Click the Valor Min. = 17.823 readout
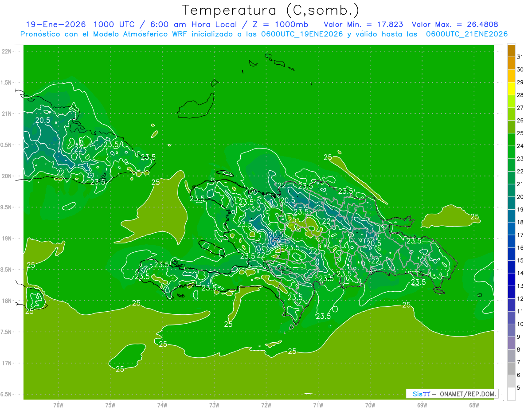The width and height of the screenshot is (532, 411). [363, 24]
